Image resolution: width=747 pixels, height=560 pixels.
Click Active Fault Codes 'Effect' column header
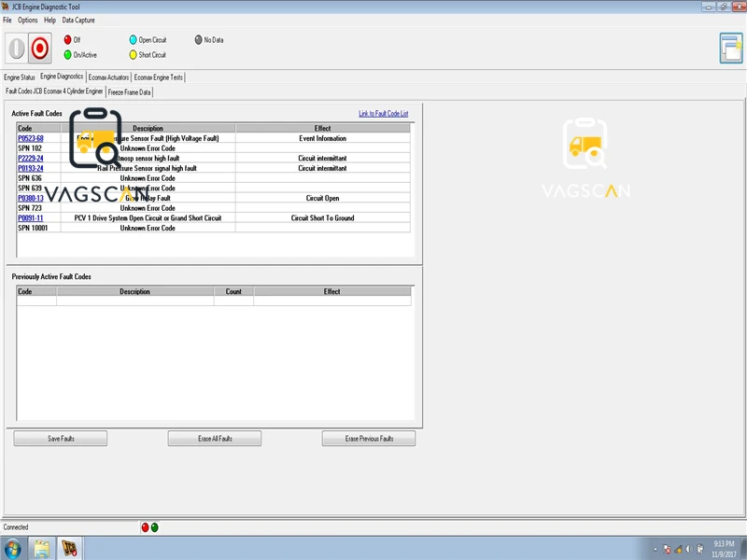322,128
